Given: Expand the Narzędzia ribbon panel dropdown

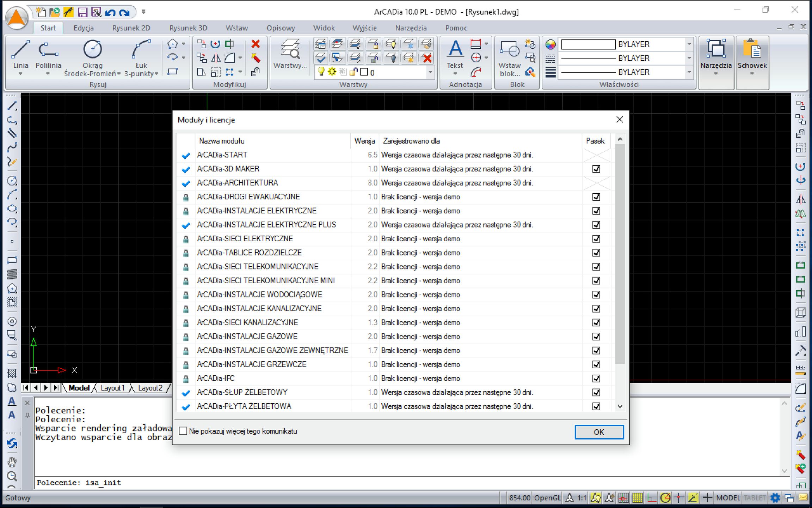Looking at the screenshot, I should [x=715, y=73].
